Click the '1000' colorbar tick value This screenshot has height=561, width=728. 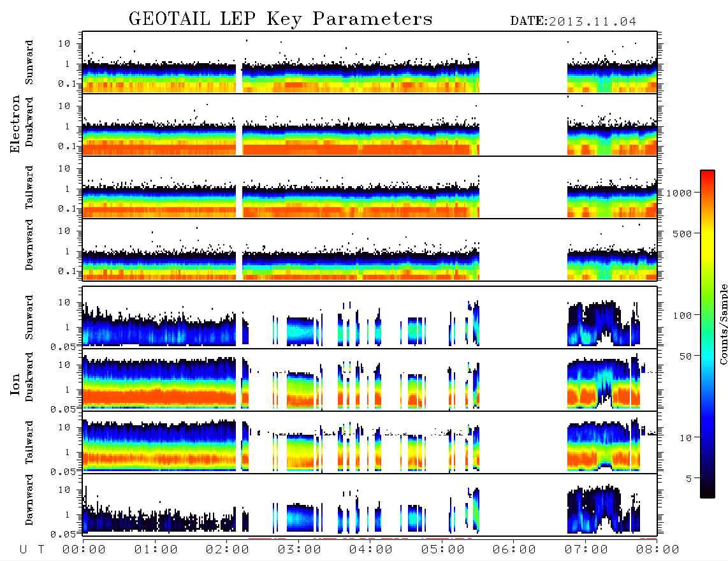[x=679, y=193]
